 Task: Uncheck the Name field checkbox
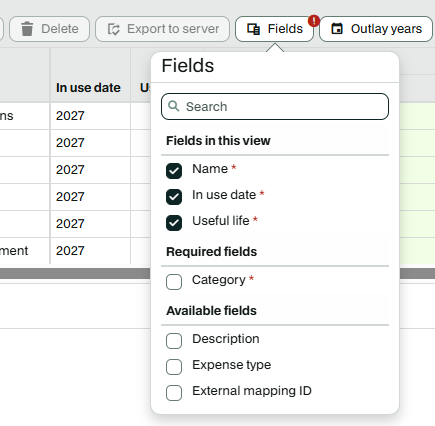click(x=174, y=171)
